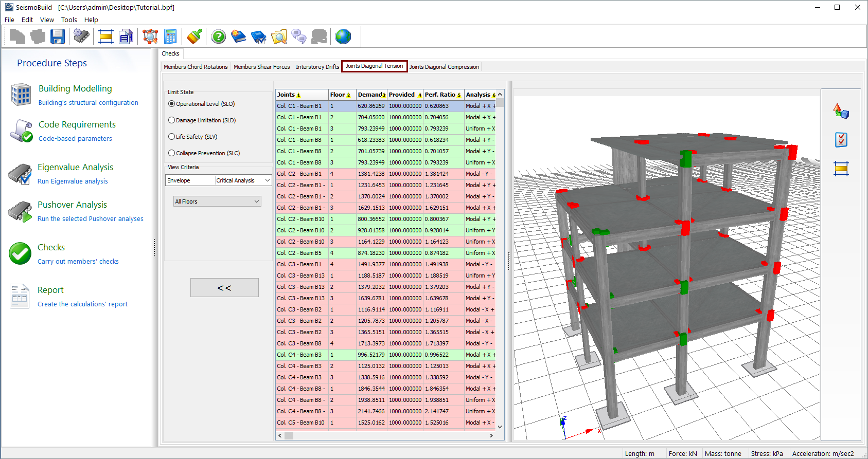
Task: Select Operational Level (SLO) limit state
Action: 172,104
